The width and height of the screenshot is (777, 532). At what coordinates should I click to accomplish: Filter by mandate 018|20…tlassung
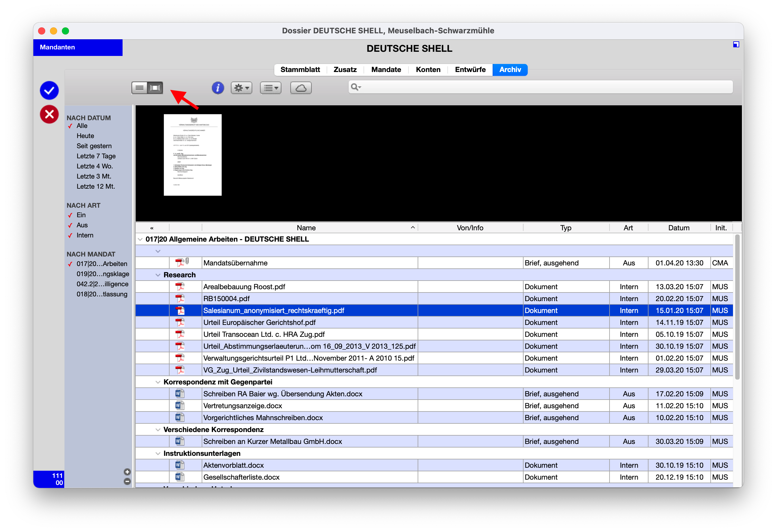click(102, 294)
